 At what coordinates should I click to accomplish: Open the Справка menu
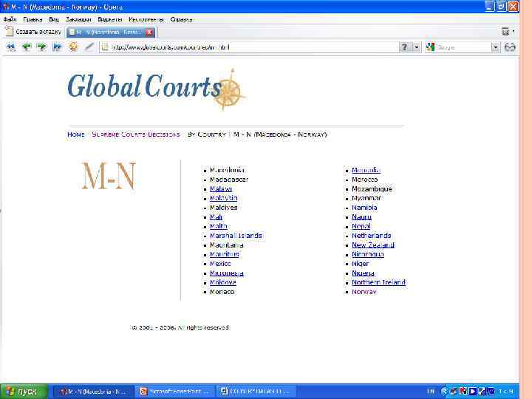pyautogui.click(x=181, y=19)
